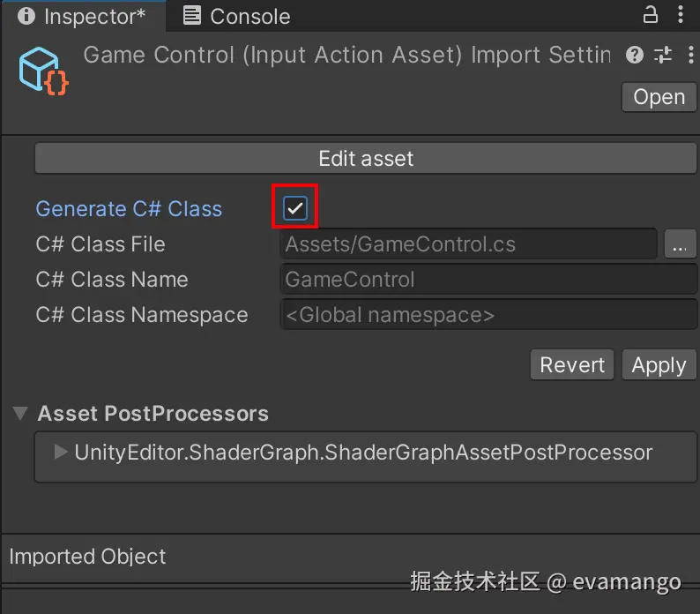Image resolution: width=700 pixels, height=614 pixels.
Task: Click the Open button
Action: [659, 97]
